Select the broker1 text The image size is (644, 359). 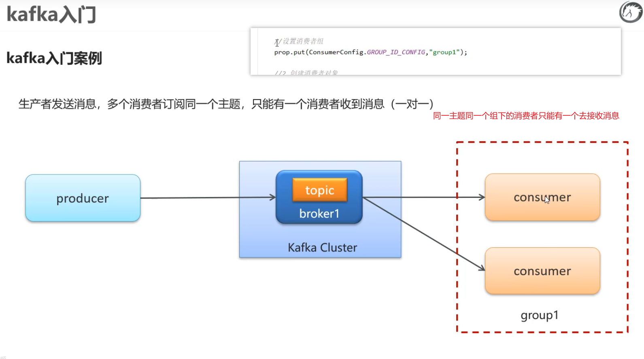[319, 213]
